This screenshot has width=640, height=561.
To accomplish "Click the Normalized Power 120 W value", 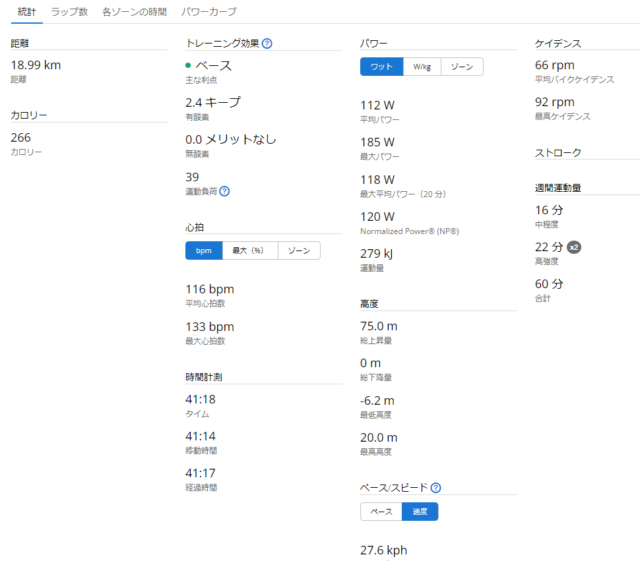I will click(377, 217).
